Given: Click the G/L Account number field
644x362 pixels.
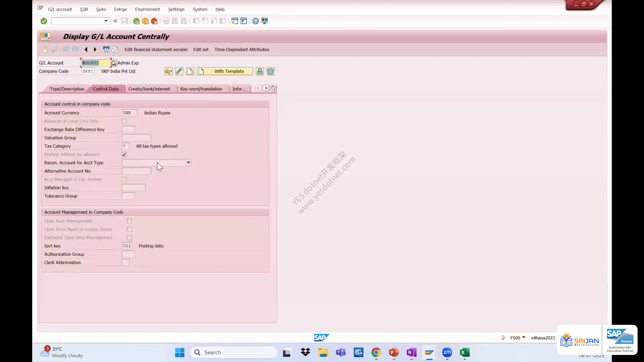Looking at the screenshot, I should tap(96, 63).
